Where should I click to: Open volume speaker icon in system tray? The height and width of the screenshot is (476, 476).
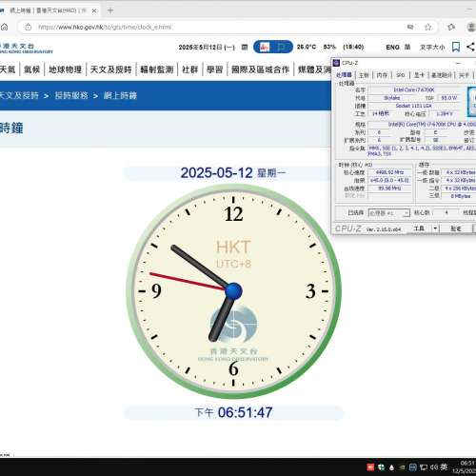point(434,467)
